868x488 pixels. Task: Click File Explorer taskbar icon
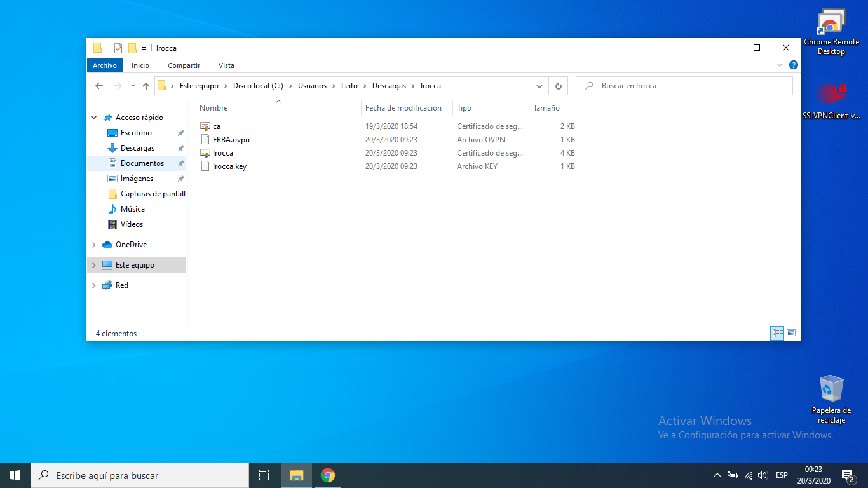pos(296,475)
